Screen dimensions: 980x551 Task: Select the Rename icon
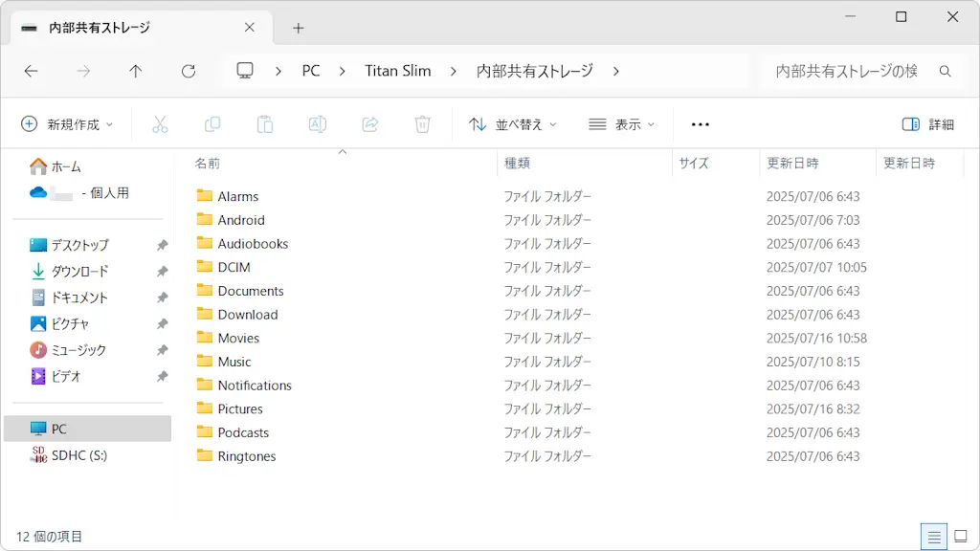pos(318,123)
